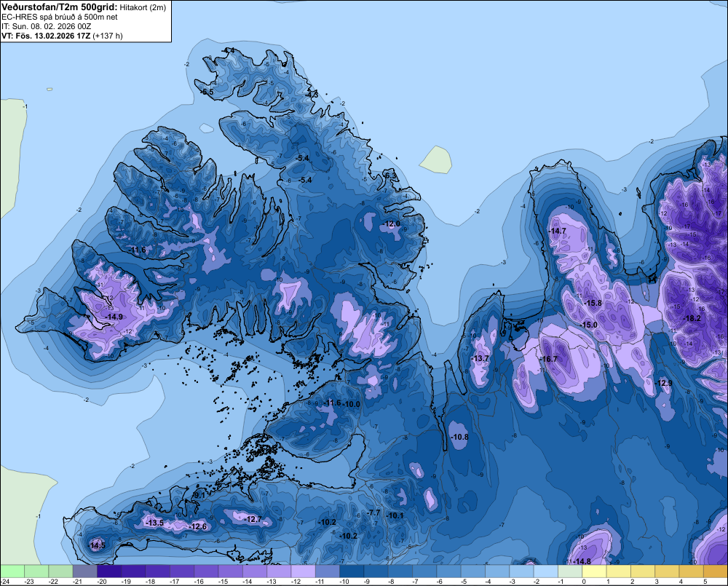
Task: Click the legend scale label '-24'
Action: coord(4,582)
